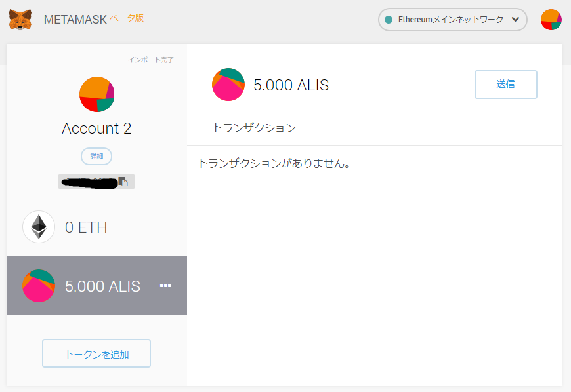571x392 pixels.
Task: Open ALIS token options three-dot menu
Action: pos(165,286)
